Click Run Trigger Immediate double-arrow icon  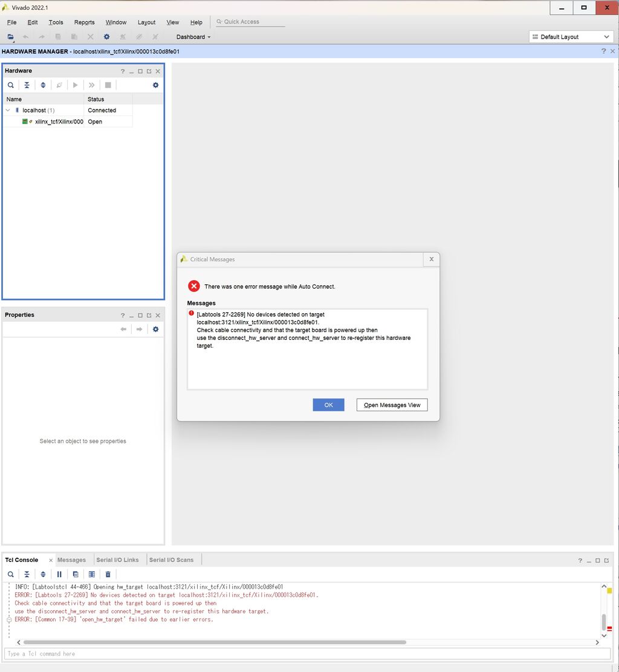[92, 85]
